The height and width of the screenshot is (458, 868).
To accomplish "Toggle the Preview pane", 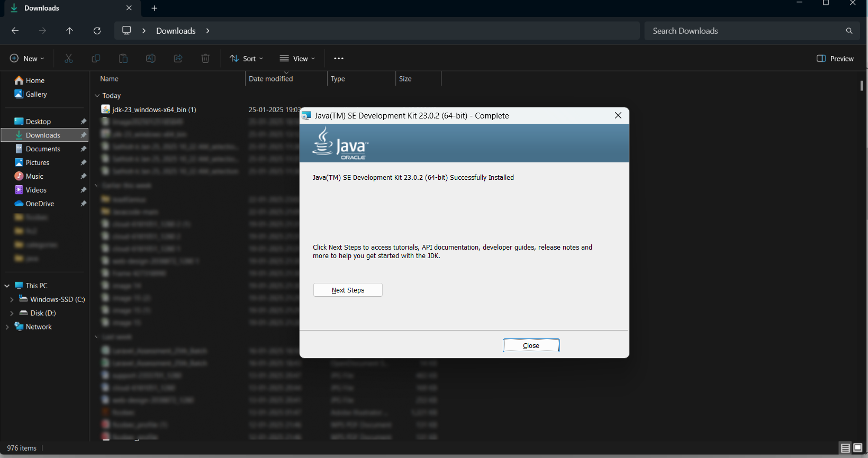I will click(x=835, y=58).
